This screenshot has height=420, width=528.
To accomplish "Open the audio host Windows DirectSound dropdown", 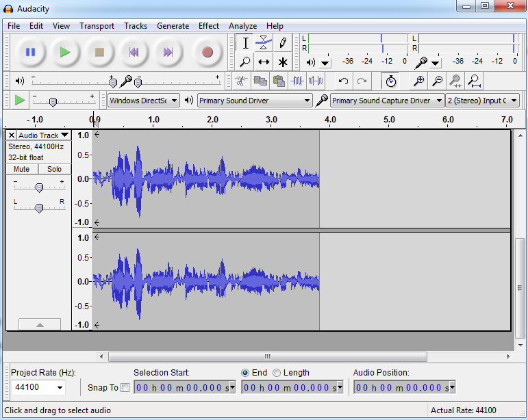I will pos(144,101).
